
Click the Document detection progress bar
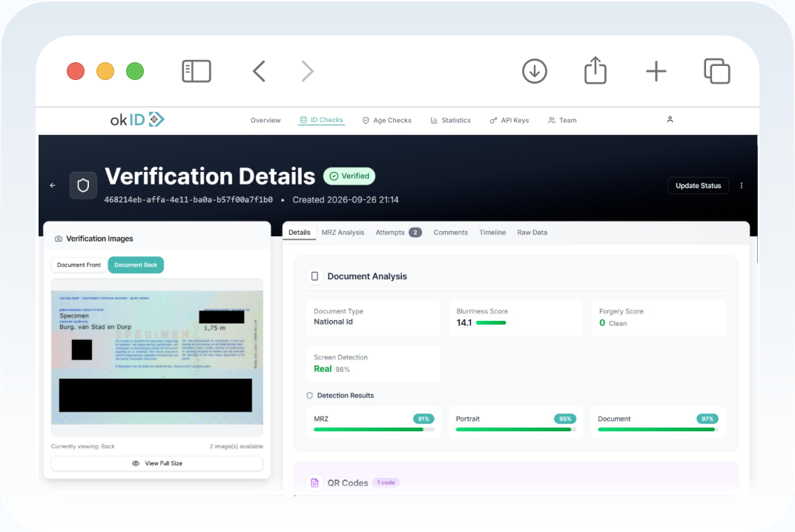click(658, 430)
